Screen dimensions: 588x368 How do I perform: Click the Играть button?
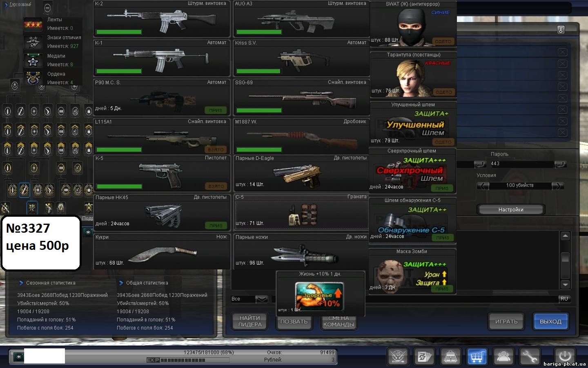point(506,321)
